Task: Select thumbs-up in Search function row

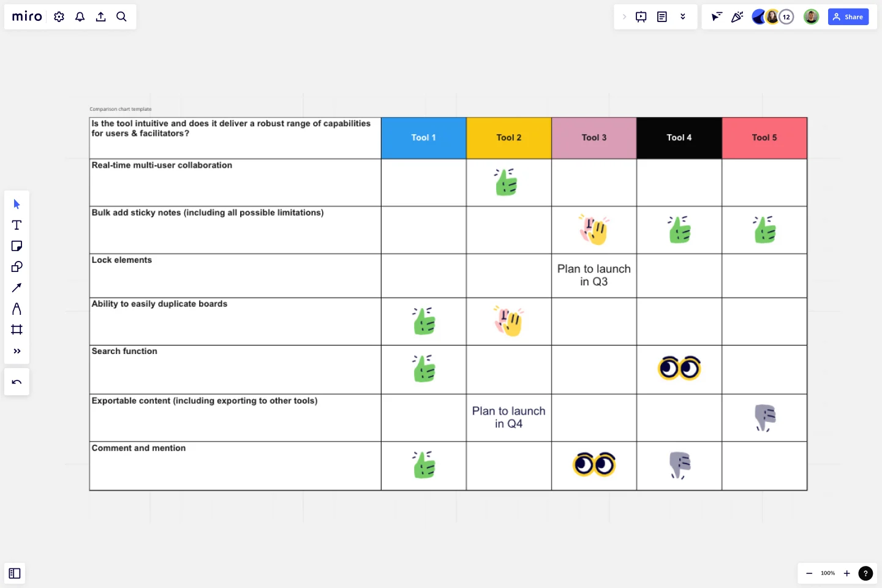Action: 424,368
